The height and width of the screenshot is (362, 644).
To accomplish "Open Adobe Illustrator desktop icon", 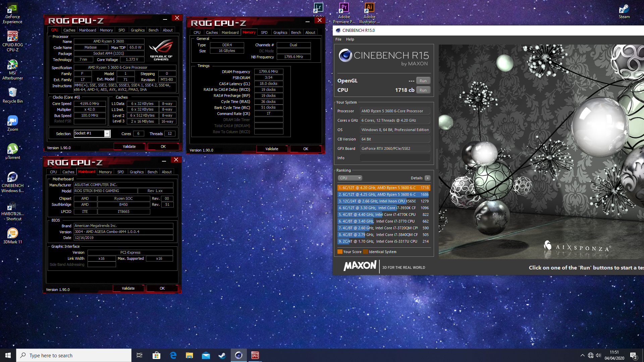I will tap(369, 13).
